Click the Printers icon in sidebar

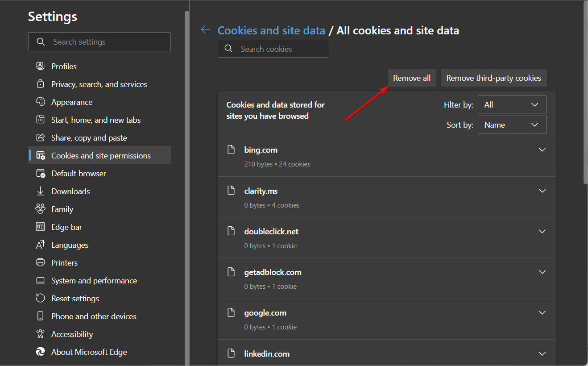pos(41,262)
